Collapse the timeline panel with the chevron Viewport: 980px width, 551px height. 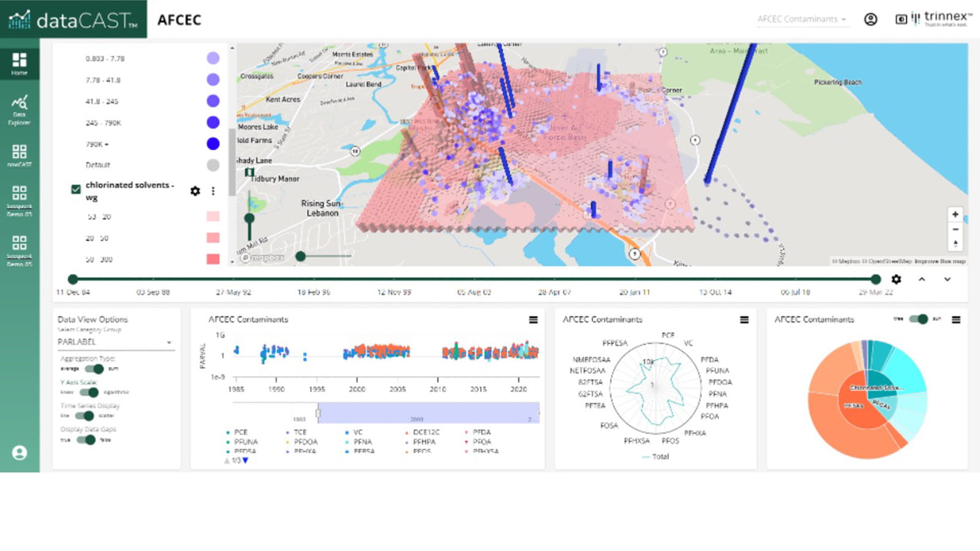(922, 280)
